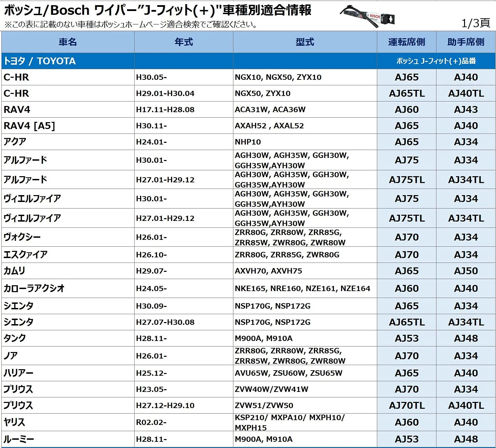Click the RAV4 [A5] car name cell
The image size is (496, 448).
[x=29, y=126]
